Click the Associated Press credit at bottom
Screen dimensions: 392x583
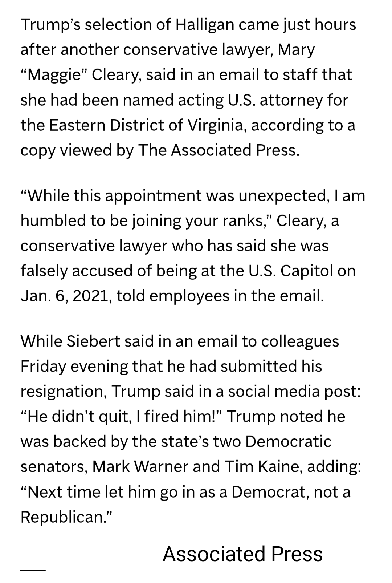[x=242, y=554]
